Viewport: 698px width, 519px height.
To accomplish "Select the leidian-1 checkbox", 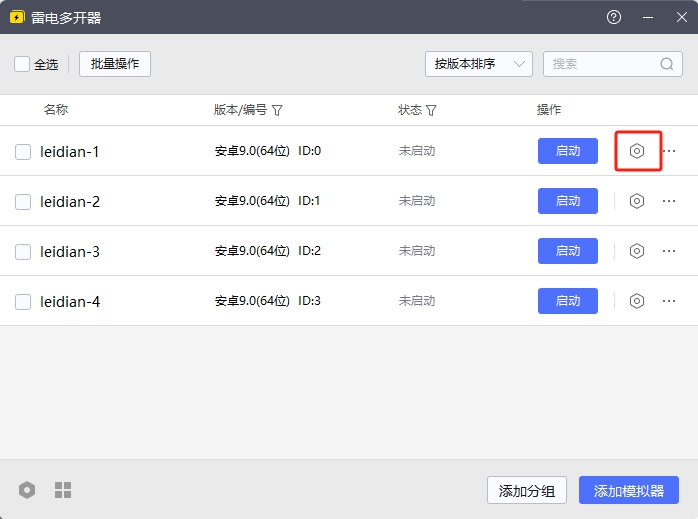I will (x=23, y=152).
